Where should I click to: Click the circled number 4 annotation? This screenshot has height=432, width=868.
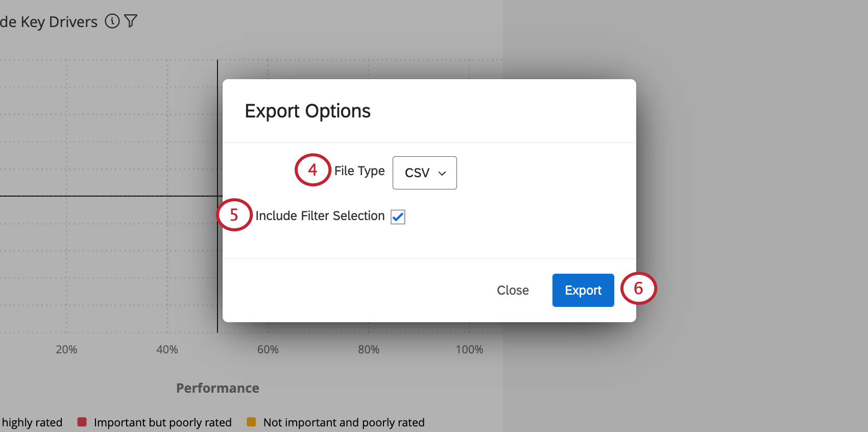click(x=312, y=170)
